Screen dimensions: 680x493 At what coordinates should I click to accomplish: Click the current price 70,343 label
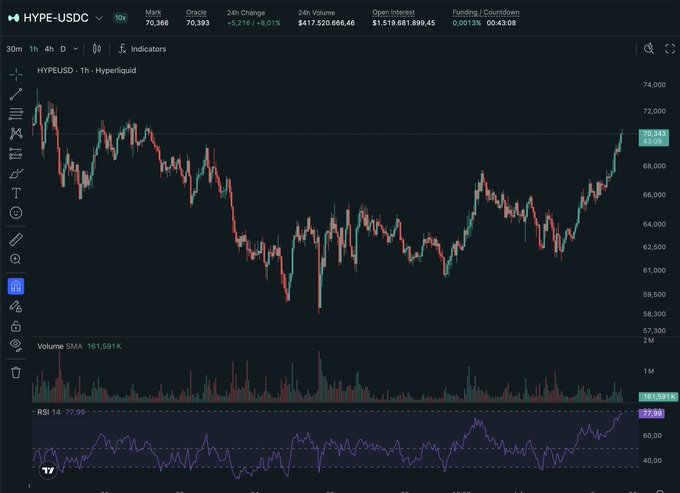[x=654, y=137]
